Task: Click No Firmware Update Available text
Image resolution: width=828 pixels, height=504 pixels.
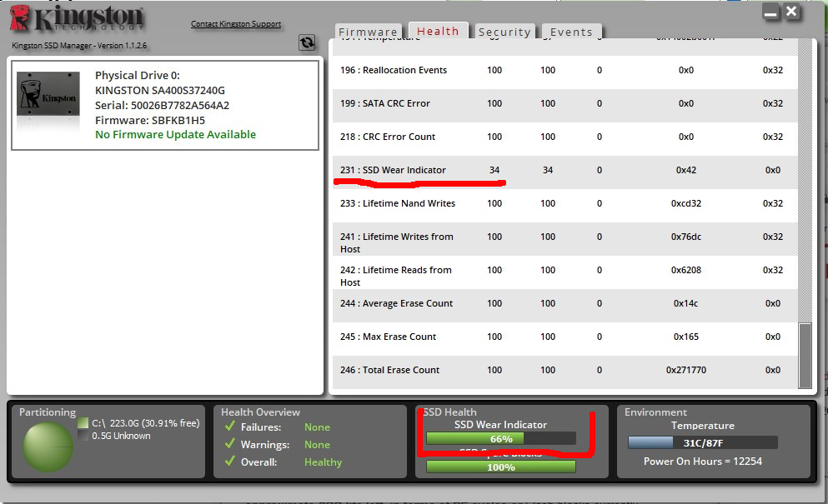Action: (x=175, y=135)
